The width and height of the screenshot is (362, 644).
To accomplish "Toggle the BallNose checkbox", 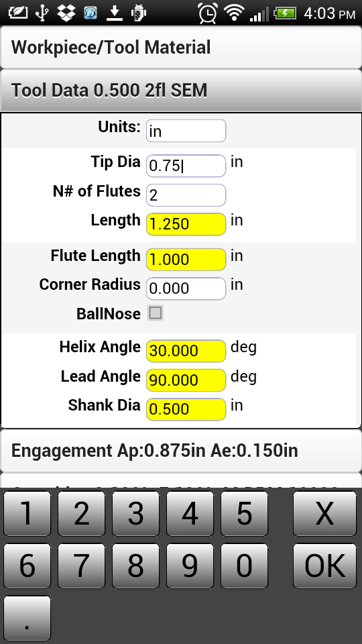I will click(x=155, y=313).
